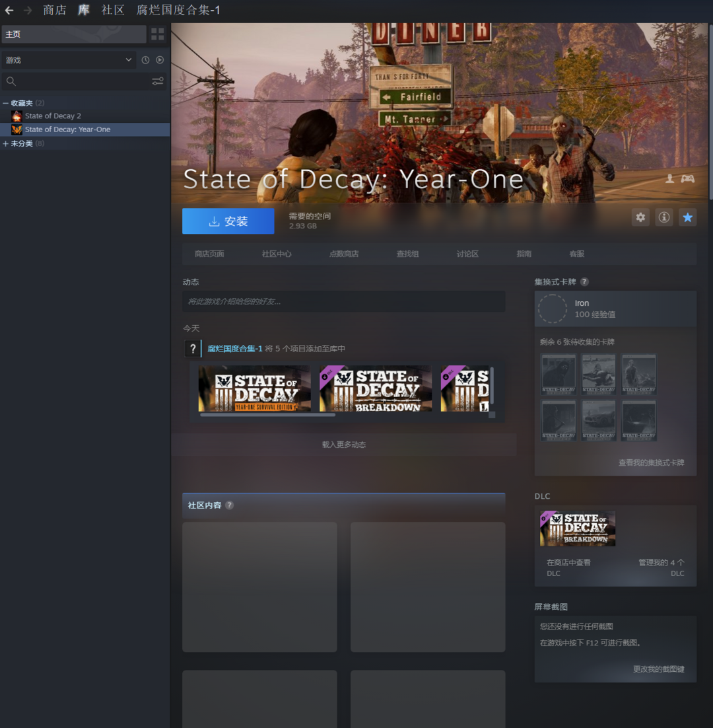Click the ready-to-play filter icon

[x=160, y=60]
